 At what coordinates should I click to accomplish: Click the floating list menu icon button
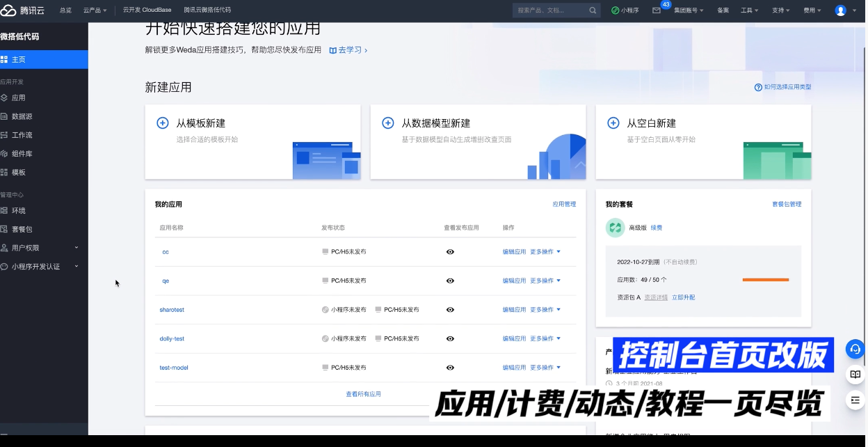coord(855,400)
